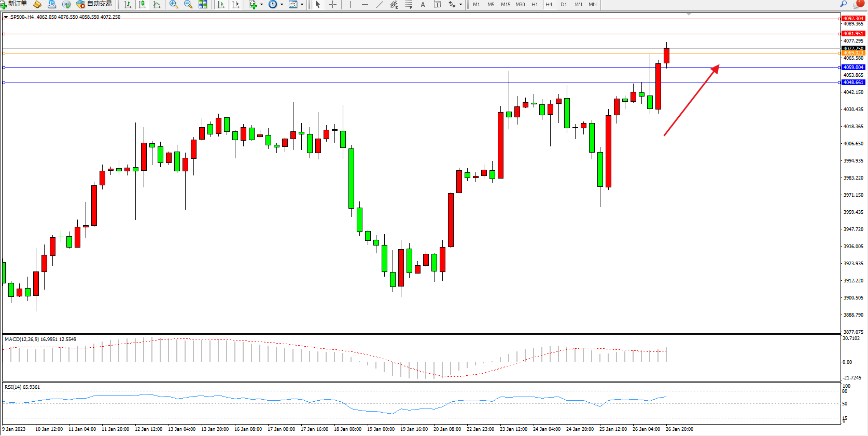This screenshot has height=436, width=868.
Task: Zoom out on the chart
Action: (x=188, y=4)
